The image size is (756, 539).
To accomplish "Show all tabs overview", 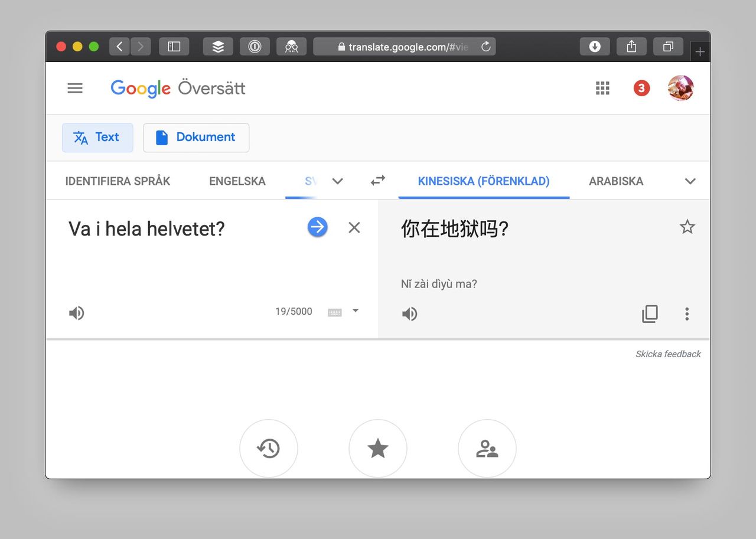I will point(668,47).
